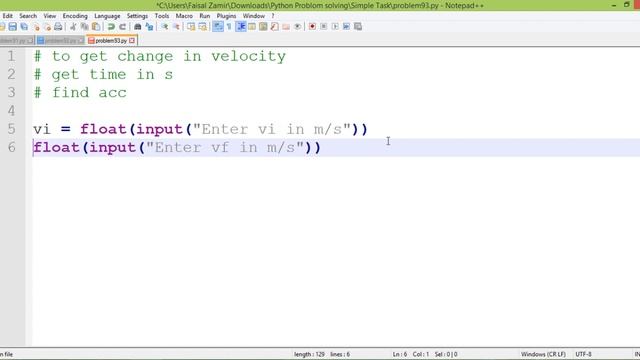Open User Defined Language dialog icon
Image resolution: width=640 pixels, height=360 pixels.
point(252,27)
